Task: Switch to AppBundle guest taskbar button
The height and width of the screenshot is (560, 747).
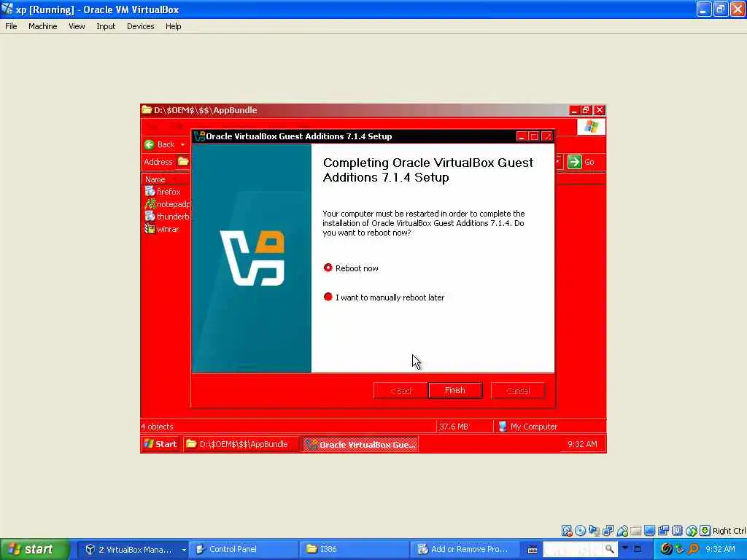Action: pyautogui.click(x=240, y=444)
